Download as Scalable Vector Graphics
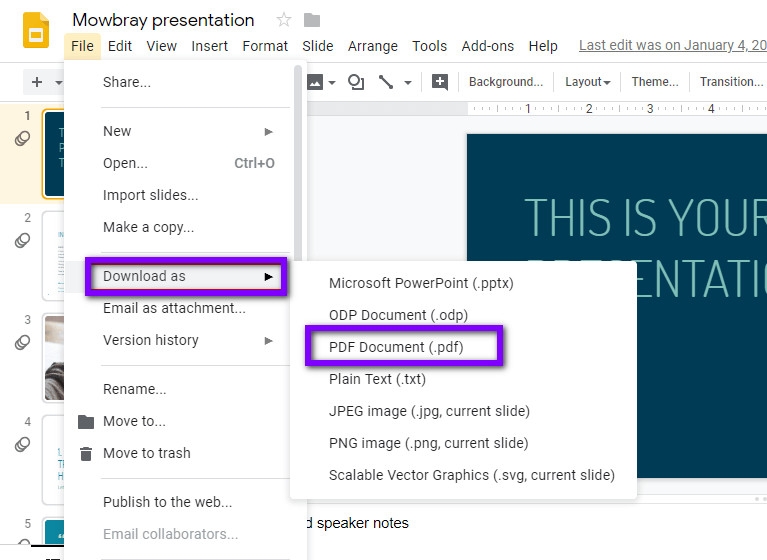This screenshot has height=560, width=767. coord(463,475)
